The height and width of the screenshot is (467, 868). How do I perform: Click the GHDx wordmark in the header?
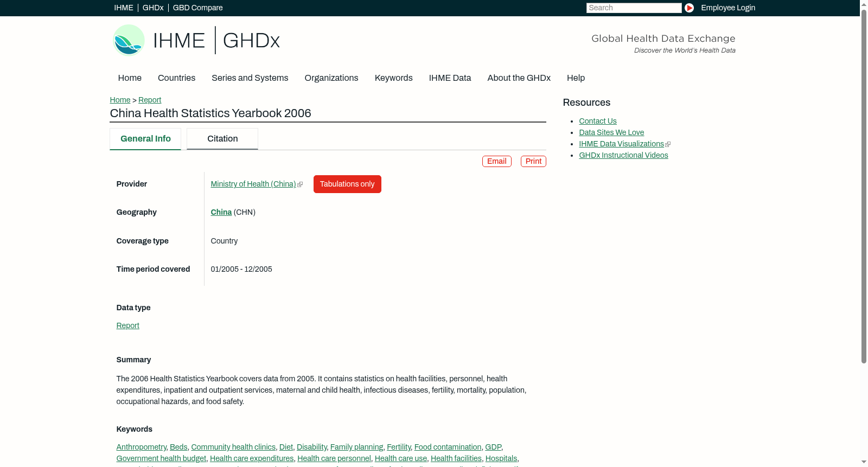pos(251,41)
